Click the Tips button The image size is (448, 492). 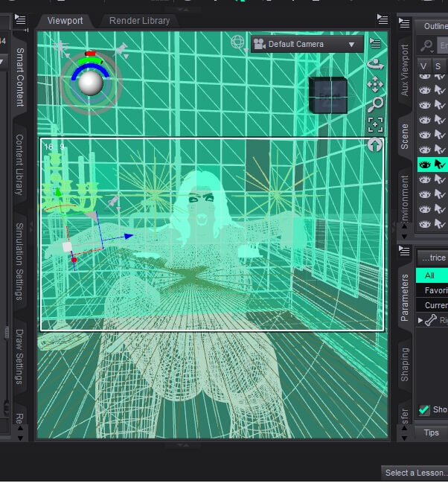point(432,432)
